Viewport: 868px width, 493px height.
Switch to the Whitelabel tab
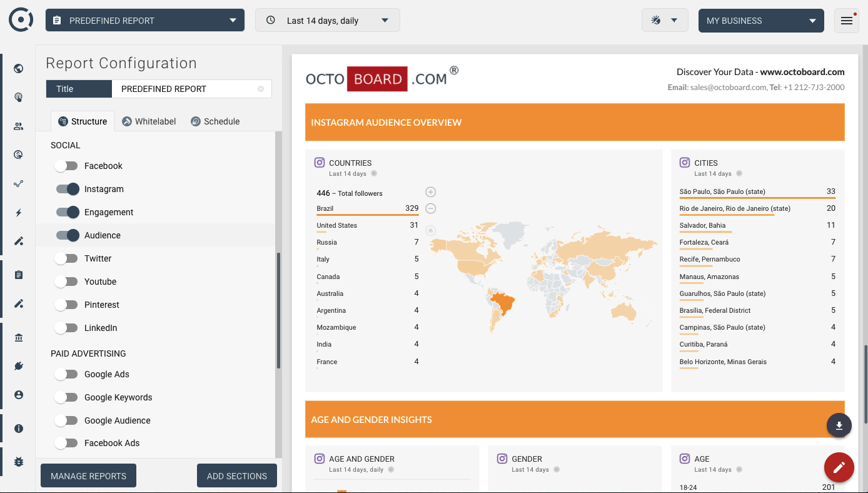pyautogui.click(x=149, y=121)
